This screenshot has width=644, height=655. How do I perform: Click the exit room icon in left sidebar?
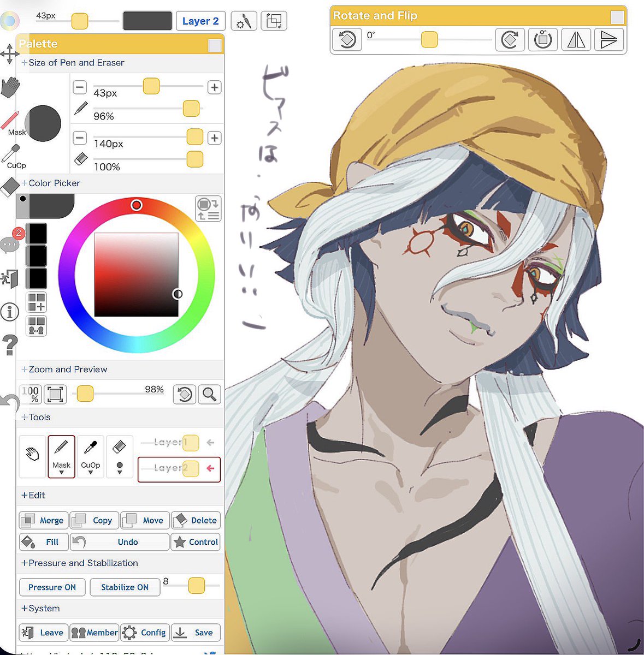(x=10, y=278)
